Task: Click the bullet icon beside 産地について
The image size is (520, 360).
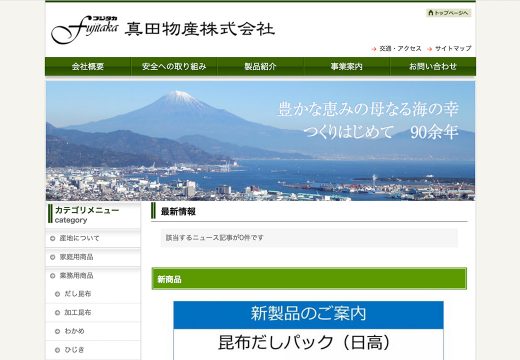Action: point(52,238)
